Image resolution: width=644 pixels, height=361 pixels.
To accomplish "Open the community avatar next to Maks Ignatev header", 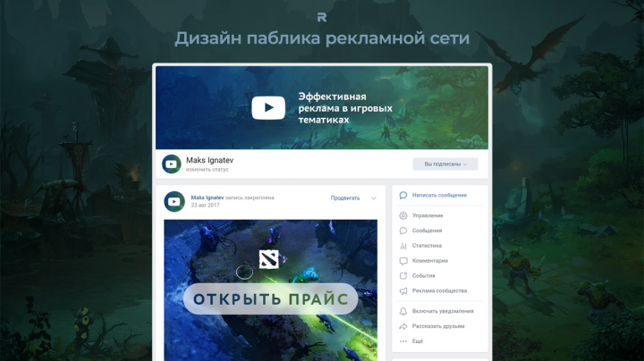I will 171,164.
